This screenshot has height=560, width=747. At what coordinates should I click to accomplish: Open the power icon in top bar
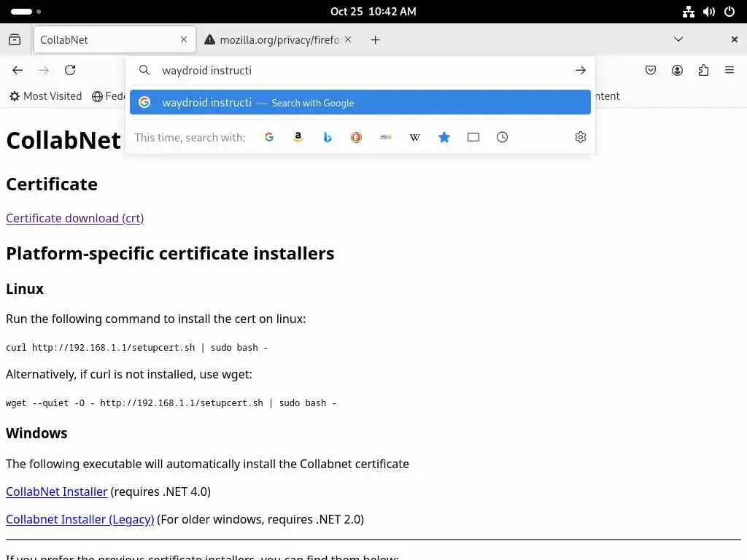[729, 12]
